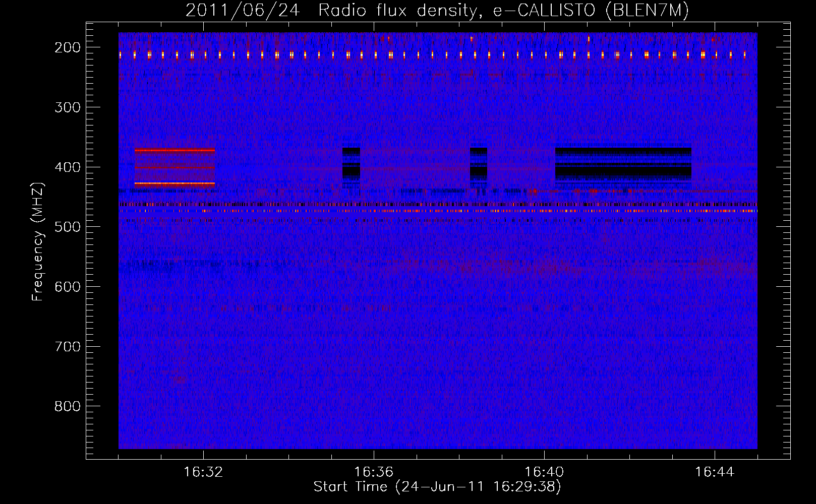Click the x-axis label "Start Time (24-Jun-11 16:29:38)"
The image size is (816, 504).
coord(437,487)
